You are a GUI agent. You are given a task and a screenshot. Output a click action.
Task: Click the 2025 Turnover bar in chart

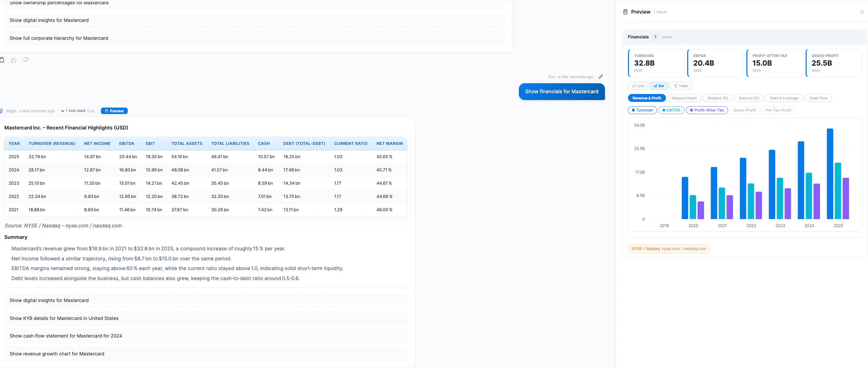click(x=830, y=174)
